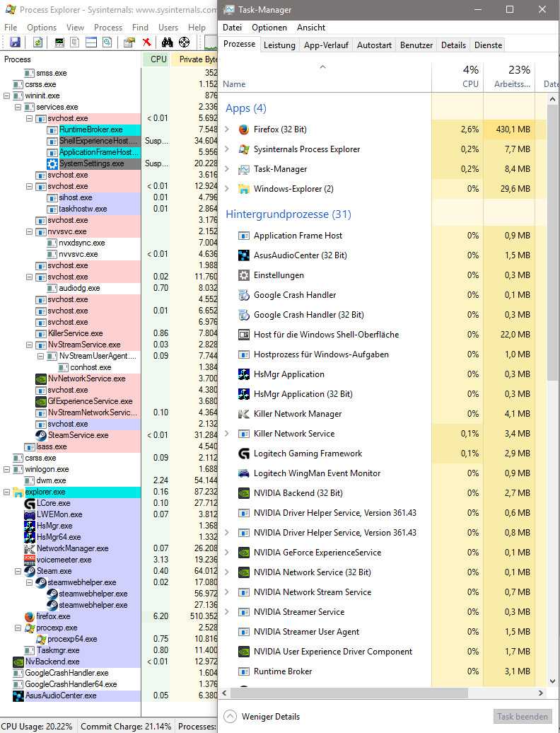Sort by the CPU column in Task-Manager
This screenshot has width=560, height=733.
pyautogui.click(x=457, y=76)
